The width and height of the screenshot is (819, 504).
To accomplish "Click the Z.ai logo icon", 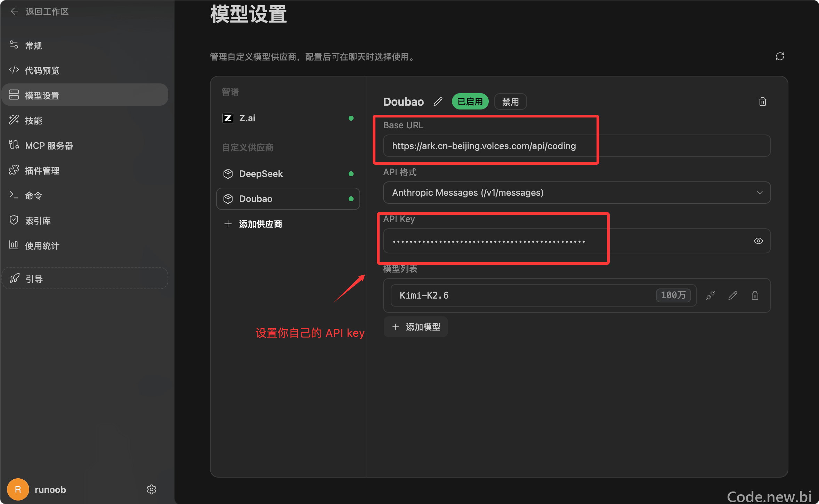I will (x=228, y=118).
